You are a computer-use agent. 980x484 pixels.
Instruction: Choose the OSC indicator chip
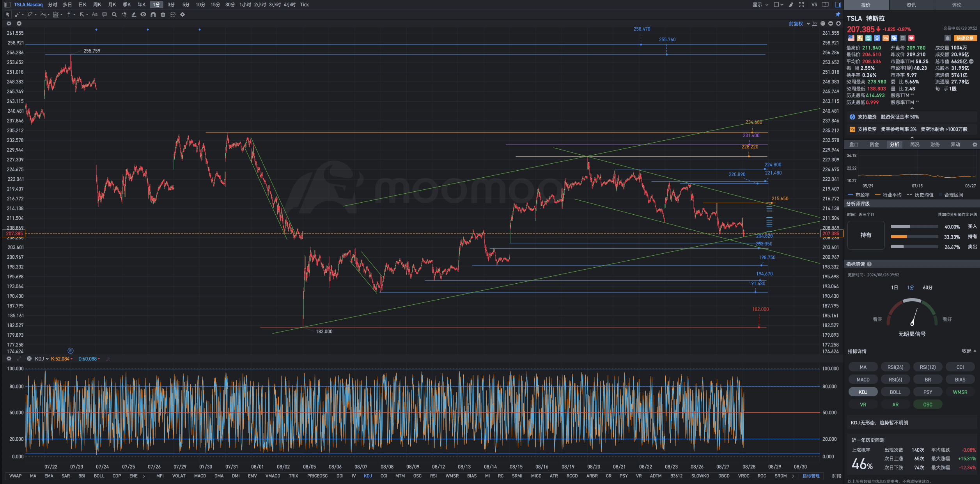(x=928, y=405)
